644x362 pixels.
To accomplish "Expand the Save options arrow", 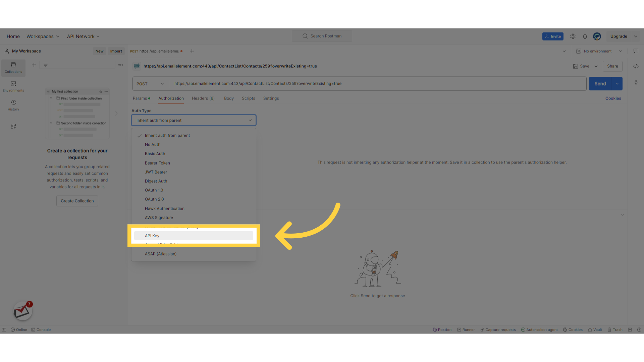I will pyautogui.click(x=596, y=66).
